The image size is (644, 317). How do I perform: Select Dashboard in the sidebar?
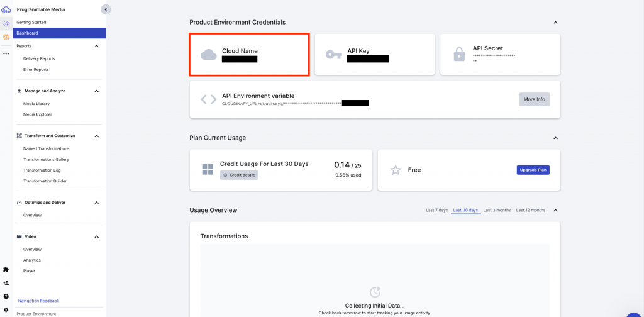point(59,33)
